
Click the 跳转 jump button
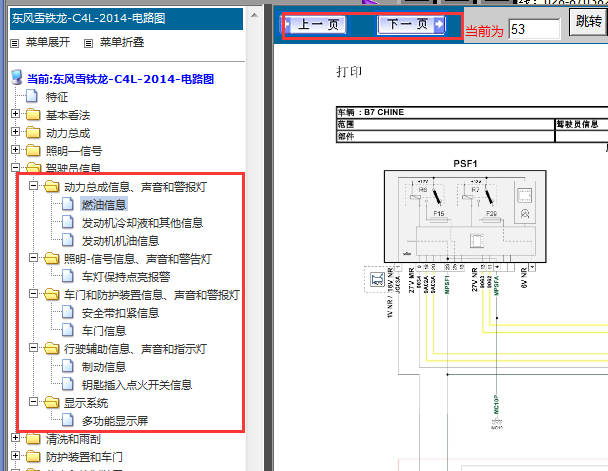pos(589,22)
